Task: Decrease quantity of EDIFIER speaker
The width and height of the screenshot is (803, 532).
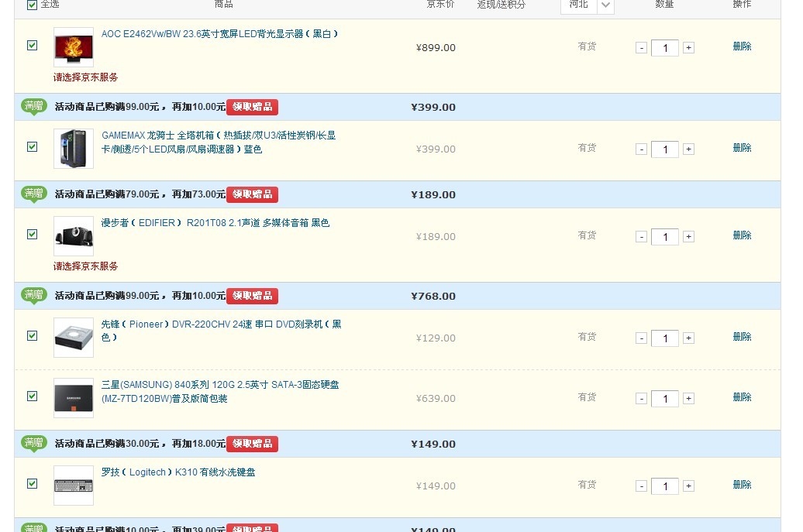Action: click(641, 237)
